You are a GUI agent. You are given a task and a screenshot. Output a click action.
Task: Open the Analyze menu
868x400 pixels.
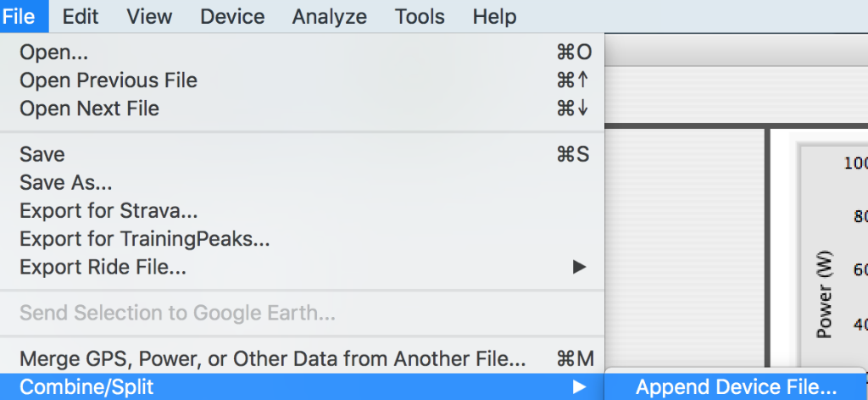click(329, 16)
